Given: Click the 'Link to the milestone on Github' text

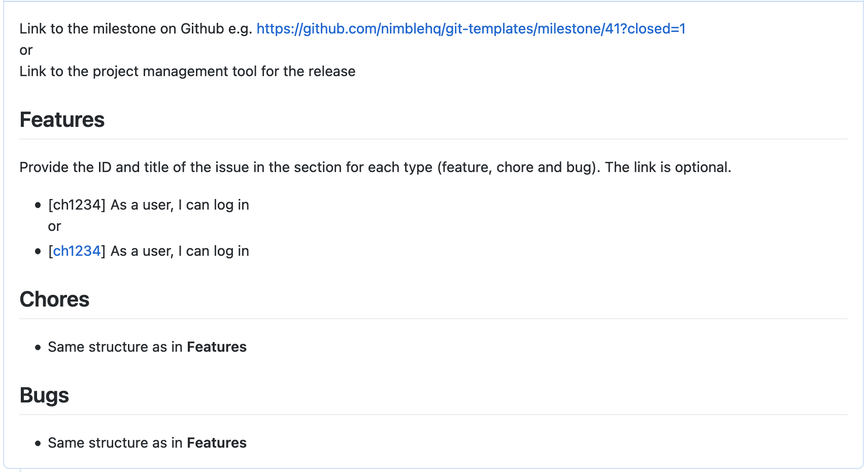Looking at the screenshot, I should pos(136,29).
